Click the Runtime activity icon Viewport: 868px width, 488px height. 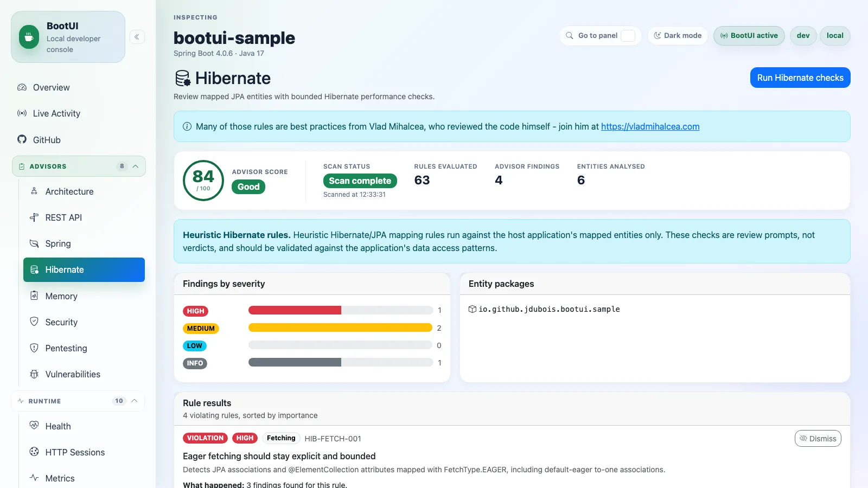(21, 401)
